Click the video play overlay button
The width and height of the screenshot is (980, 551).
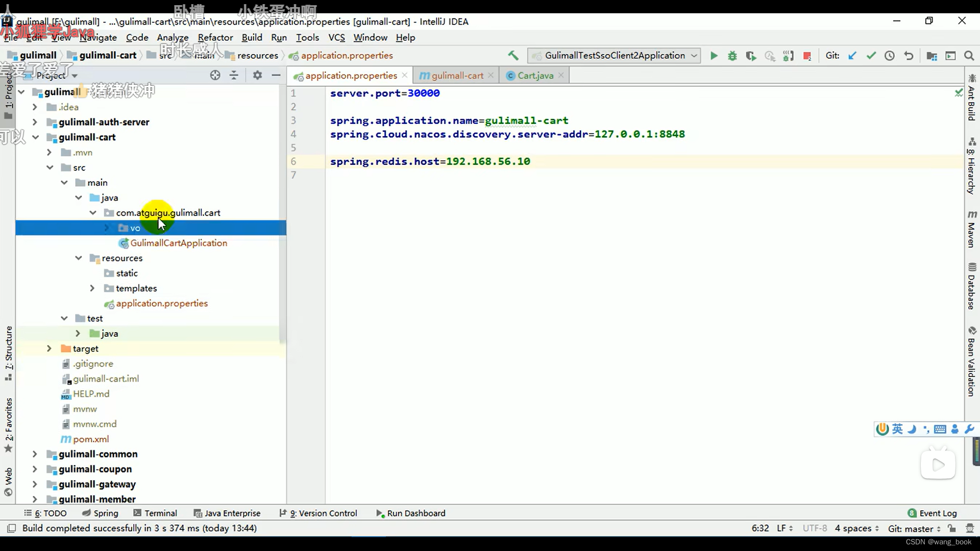938,464
